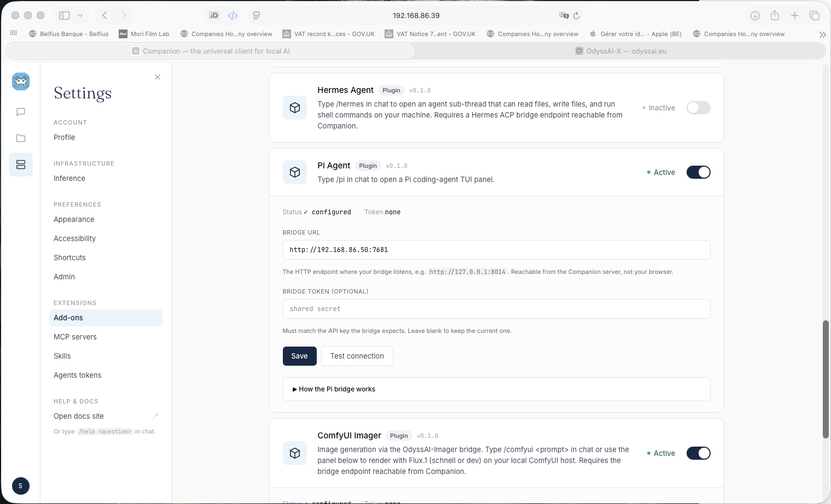Go back in Safari history

coord(104,15)
